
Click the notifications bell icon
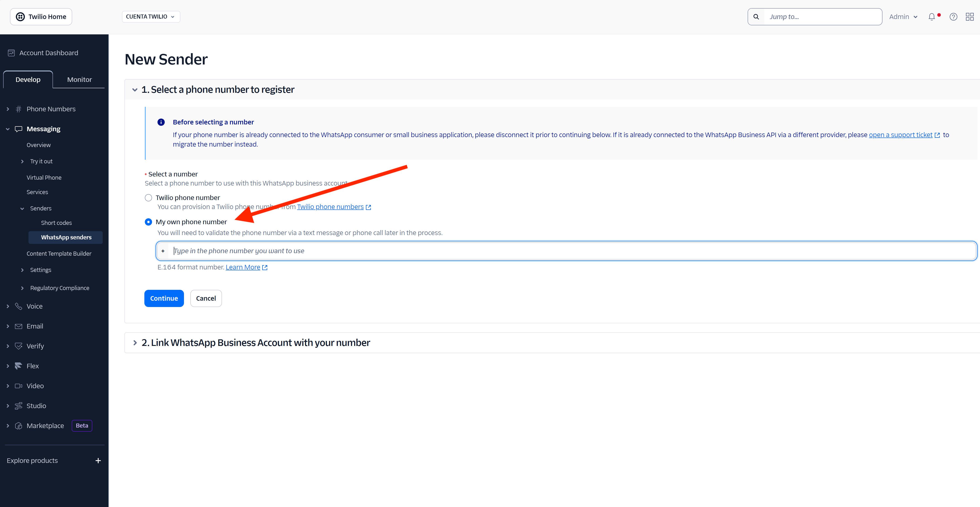click(x=932, y=17)
